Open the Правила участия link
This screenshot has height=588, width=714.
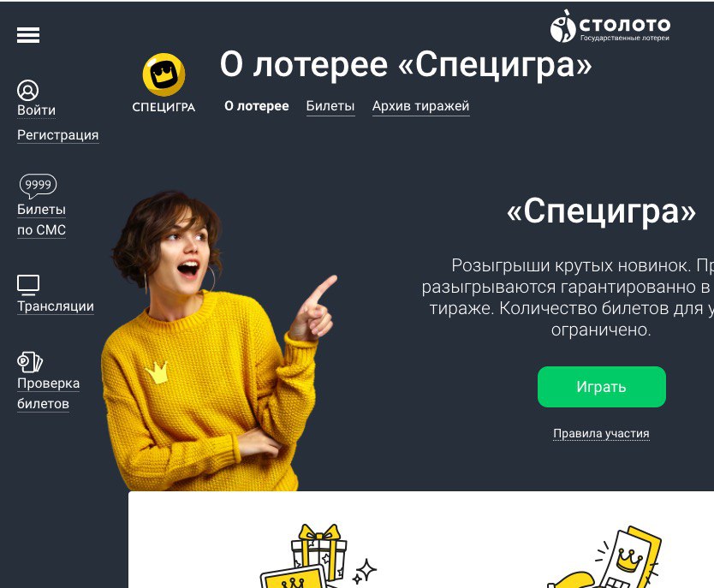601,433
